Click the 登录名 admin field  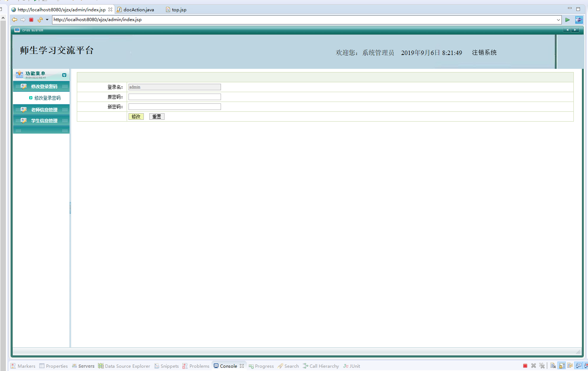click(x=175, y=87)
